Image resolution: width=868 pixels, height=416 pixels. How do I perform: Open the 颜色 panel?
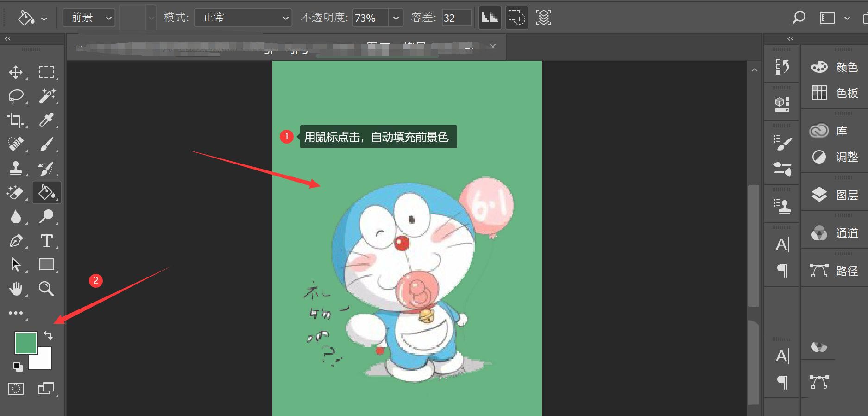click(835, 67)
